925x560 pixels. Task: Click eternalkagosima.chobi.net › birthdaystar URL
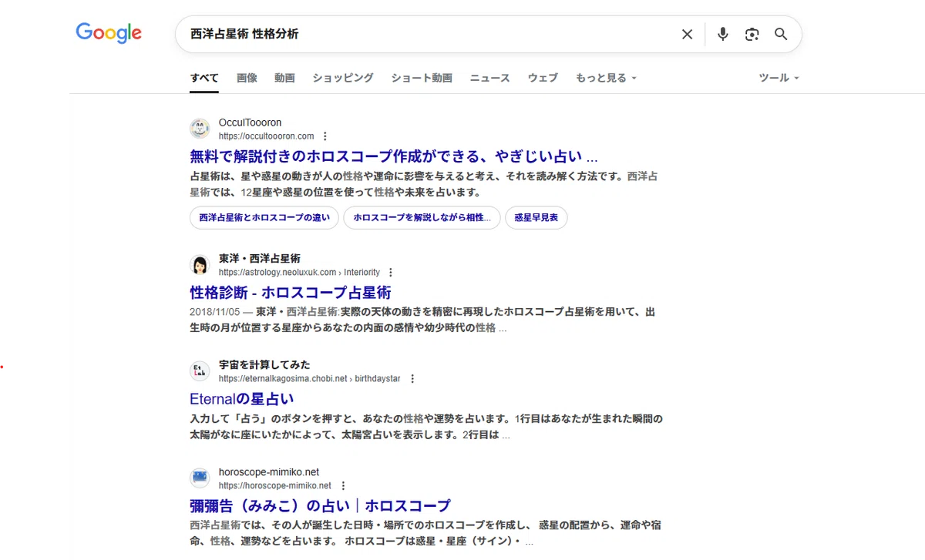[x=310, y=379]
